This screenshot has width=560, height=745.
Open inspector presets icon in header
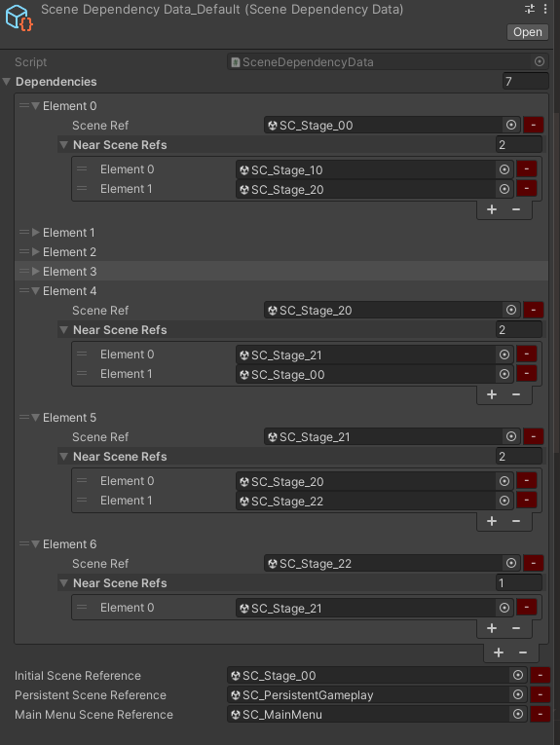(530, 9)
